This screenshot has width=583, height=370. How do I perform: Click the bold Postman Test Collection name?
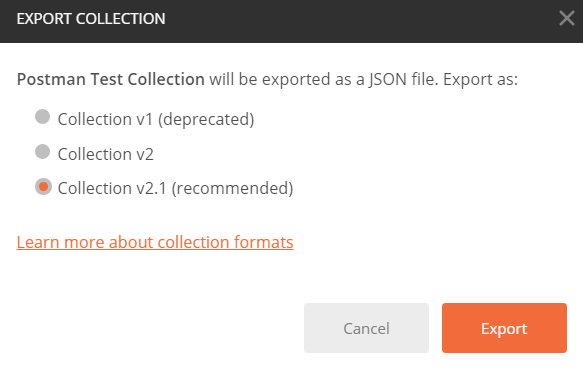click(x=111, y=79)
